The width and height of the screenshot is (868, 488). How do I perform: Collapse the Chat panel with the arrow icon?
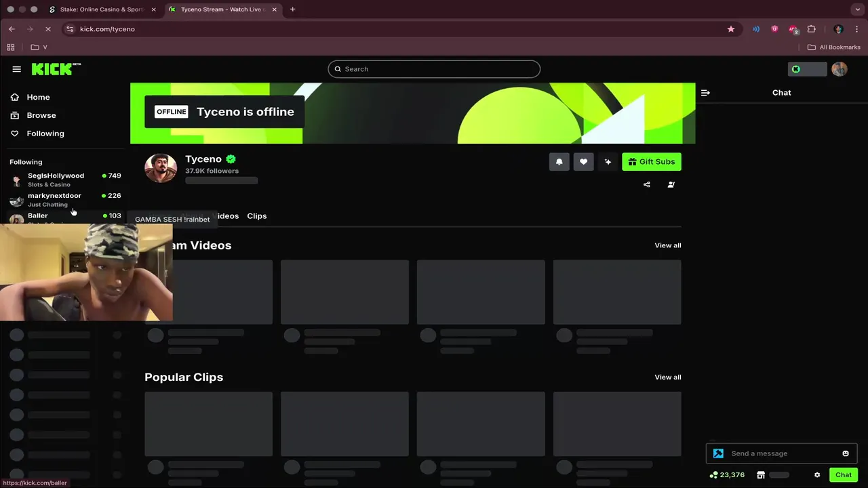point(705,93)
